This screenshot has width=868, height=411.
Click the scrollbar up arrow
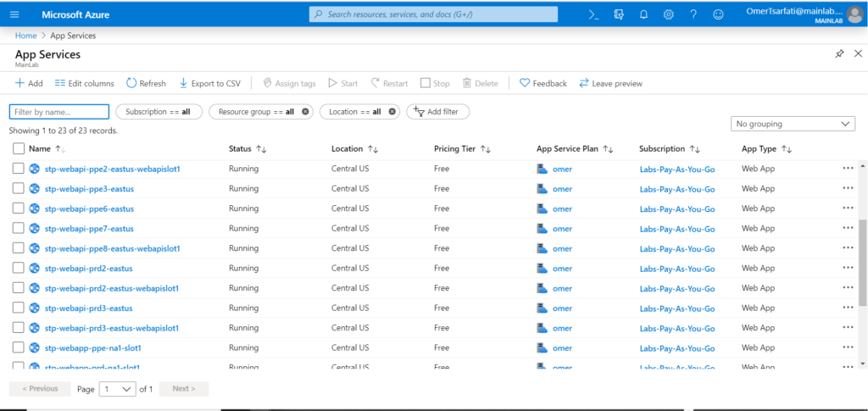[862, 166]
